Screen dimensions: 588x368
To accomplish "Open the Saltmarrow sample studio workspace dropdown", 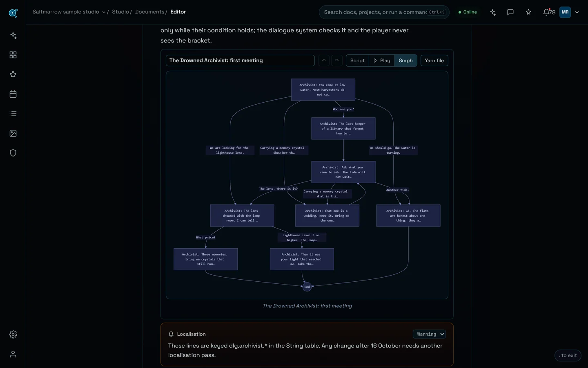I will pos(69,12).
